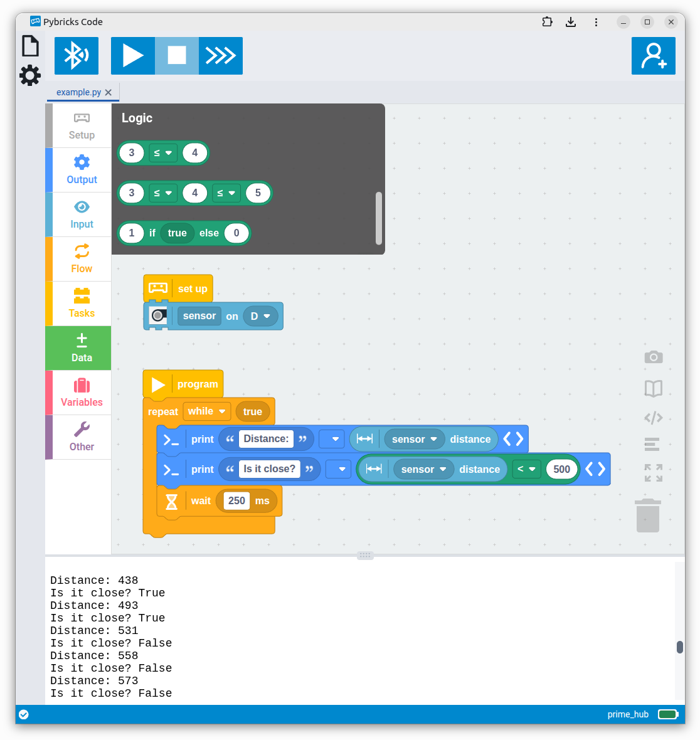The height and width of the screenshot is (740, 700).
Task: Click the arrows mutator on second print block
Action: 595,469
